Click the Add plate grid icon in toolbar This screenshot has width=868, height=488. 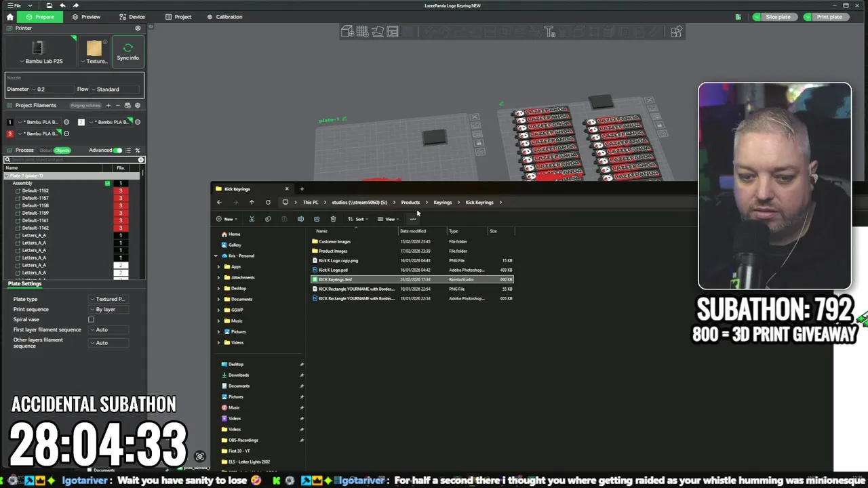[362, 31]
